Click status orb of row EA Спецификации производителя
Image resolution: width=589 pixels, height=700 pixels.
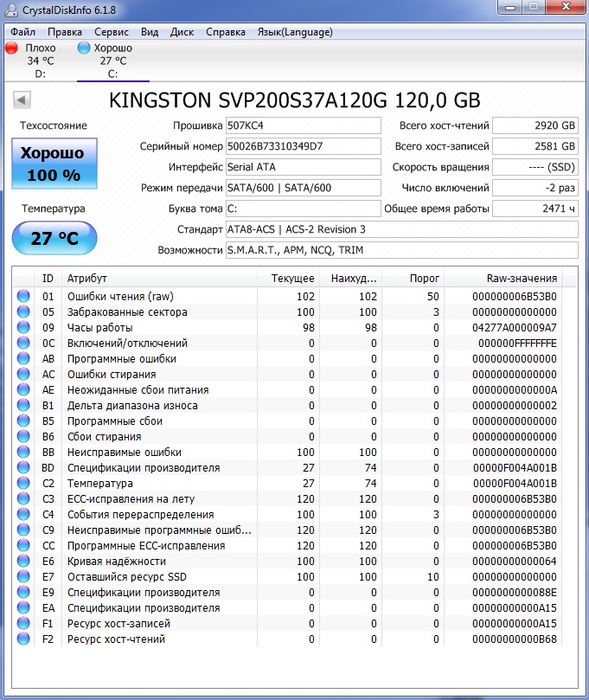pos(23,607)
